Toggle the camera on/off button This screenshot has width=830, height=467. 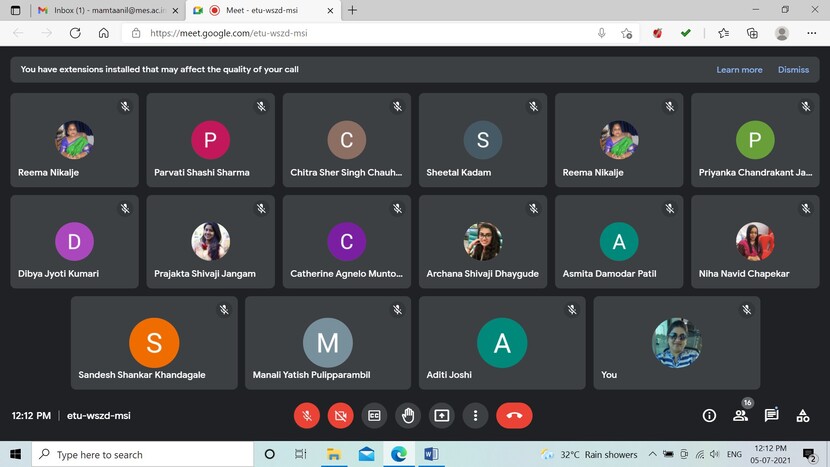(341, 415)
